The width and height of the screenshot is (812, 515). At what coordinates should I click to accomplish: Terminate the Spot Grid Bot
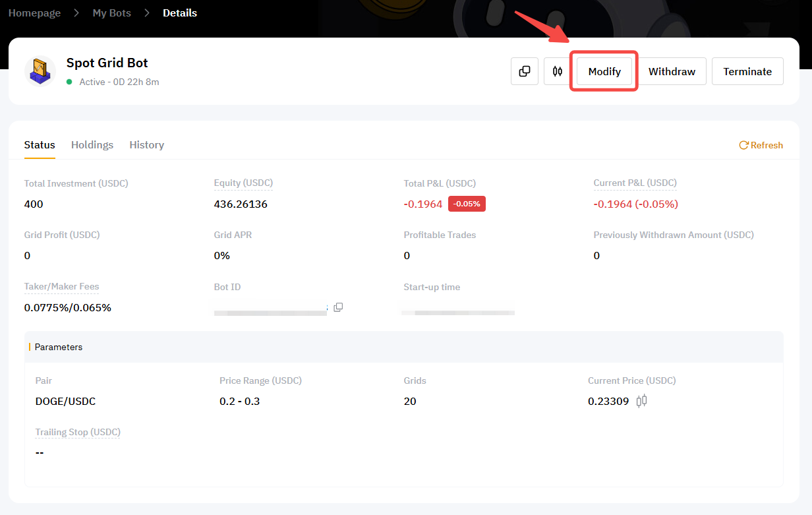747,71
